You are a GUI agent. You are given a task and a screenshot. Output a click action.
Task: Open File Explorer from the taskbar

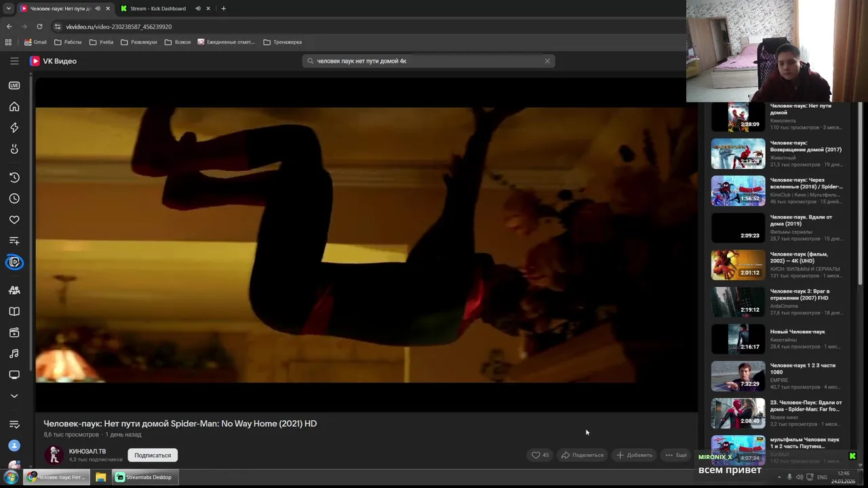100,477
